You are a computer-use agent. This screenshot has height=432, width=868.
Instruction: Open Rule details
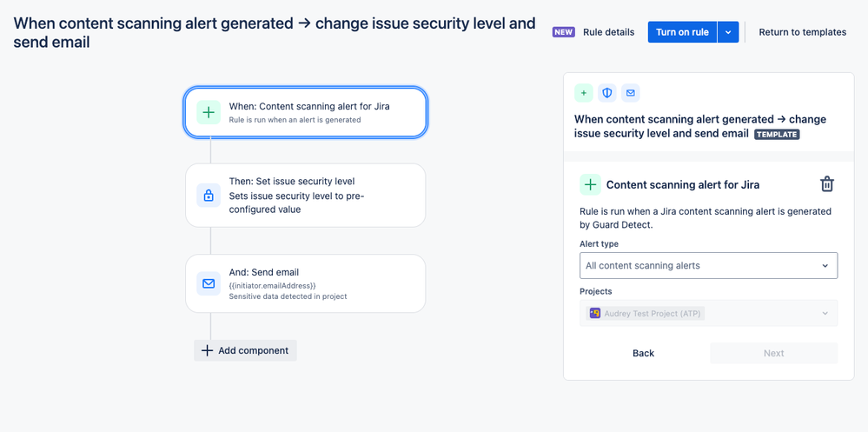coord(608,32)
